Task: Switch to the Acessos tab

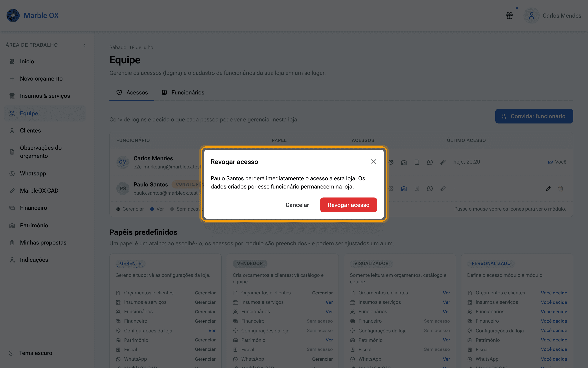Action: 132,92
